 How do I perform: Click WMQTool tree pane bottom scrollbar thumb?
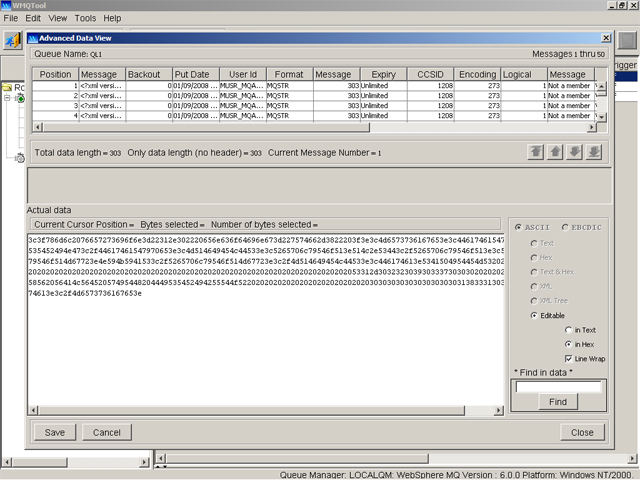coord(39,462)
